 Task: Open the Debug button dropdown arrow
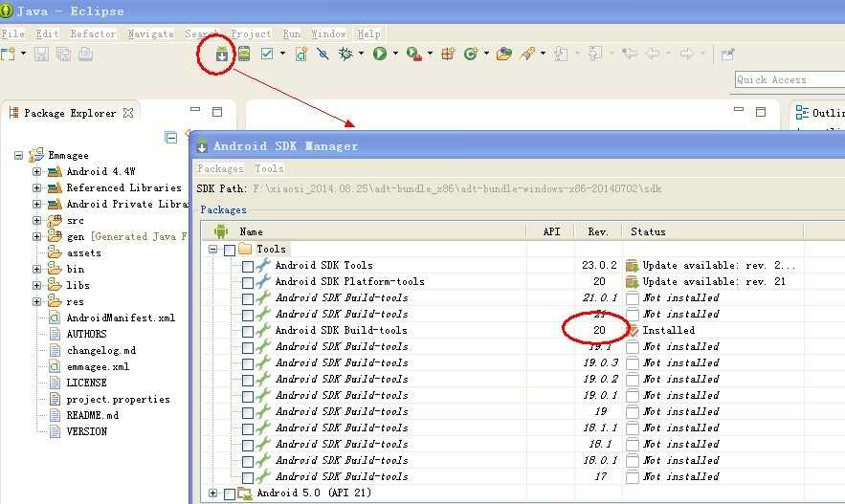pyautogui.click(x=361, y=54)
